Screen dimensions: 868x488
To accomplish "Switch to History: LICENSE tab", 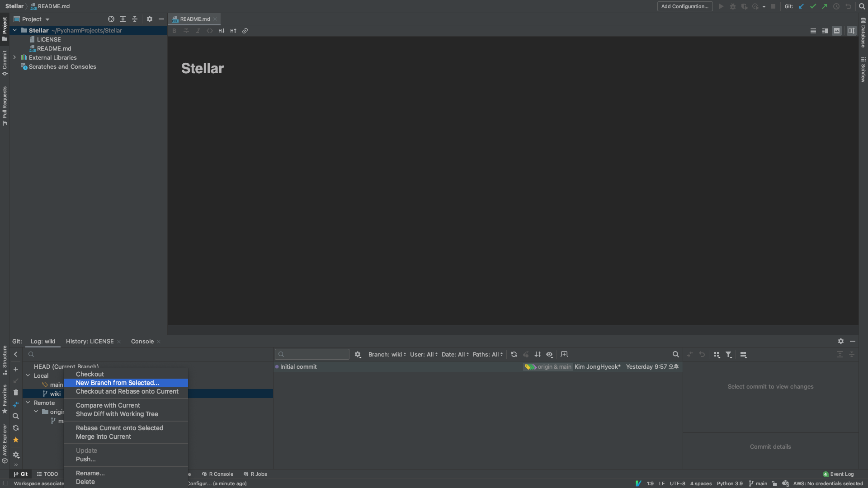I will pos(90,342).
